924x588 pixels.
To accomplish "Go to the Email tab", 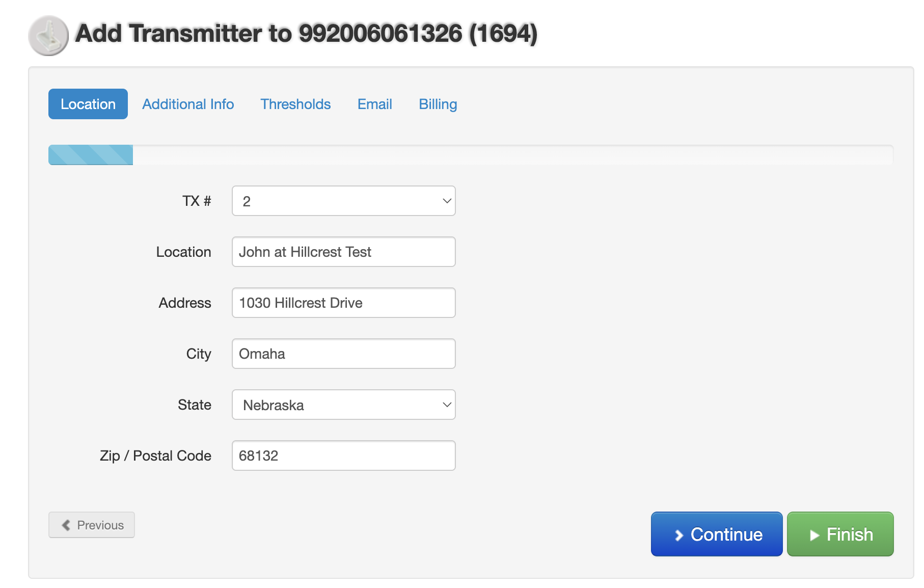I will click(x=374, y=104).
